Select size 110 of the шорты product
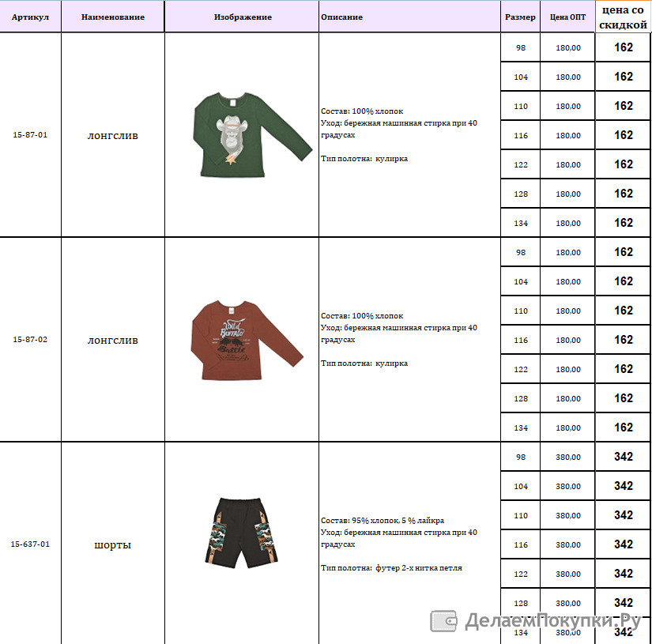Image resolution: width=652 pixels, height=644 pixels. coord(520,515)
